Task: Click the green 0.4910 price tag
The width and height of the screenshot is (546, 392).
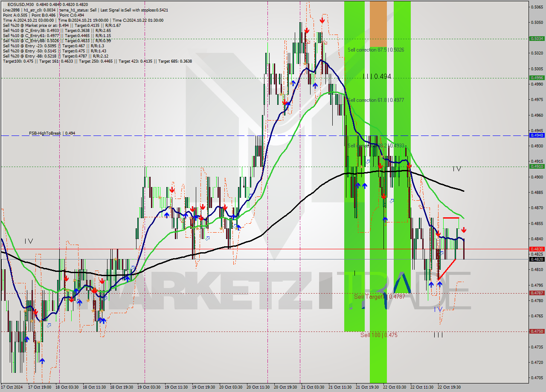Action: pos(537,166)
